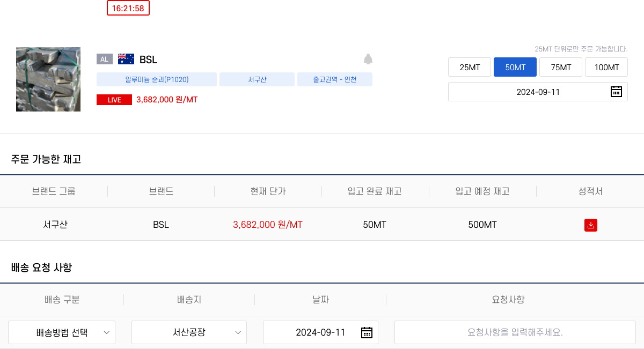Click the 배송 구분 column header
This screenshot has width=644, height=349.
62,300
